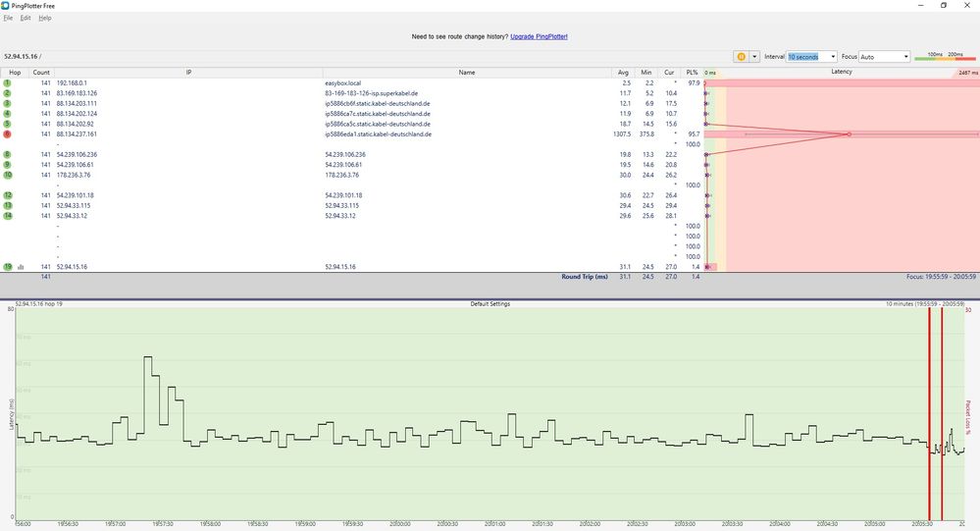This screenshot has height=531, width=980.
Task: Click the name easybox.local
Action: pyautogui.click(x=343, y=83)
